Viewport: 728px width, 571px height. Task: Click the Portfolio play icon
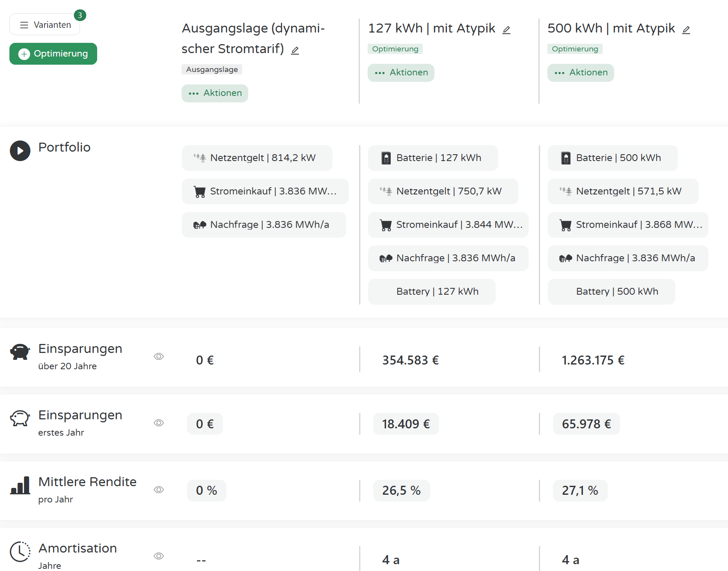[20, 151]
